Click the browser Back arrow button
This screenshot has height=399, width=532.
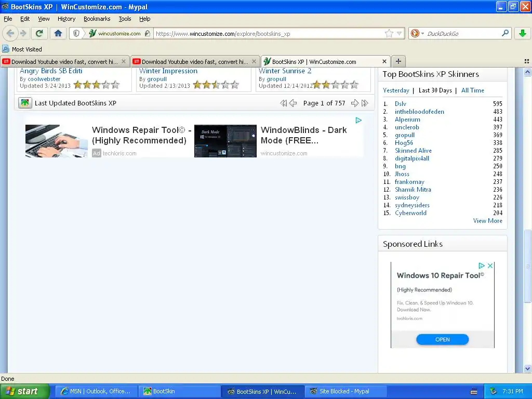(10, 33)
